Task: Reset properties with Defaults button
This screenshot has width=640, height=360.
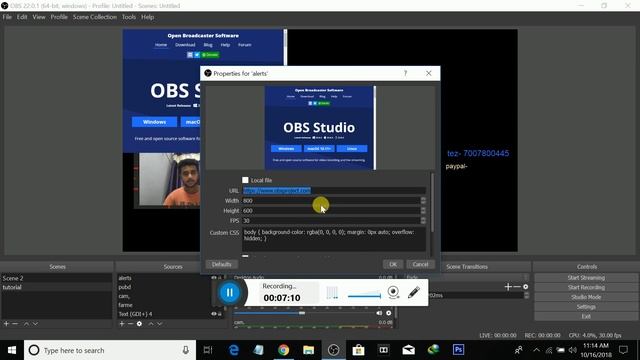Action: (x=221, y=264)
